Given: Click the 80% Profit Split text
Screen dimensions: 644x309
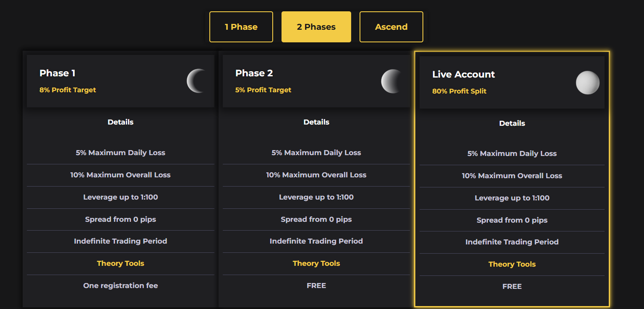Looking at the screenshot, I should pyautogui.click(x=459, y=91).
